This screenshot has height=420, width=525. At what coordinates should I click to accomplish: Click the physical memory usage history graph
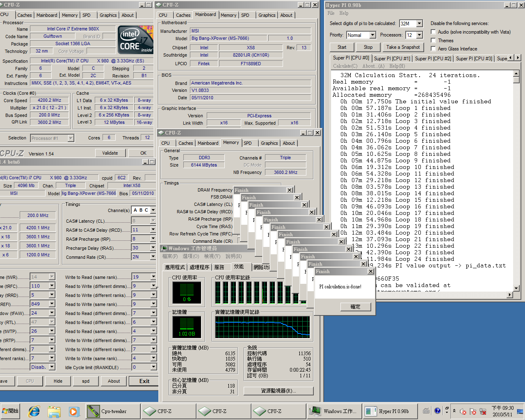tap(262, 327)
